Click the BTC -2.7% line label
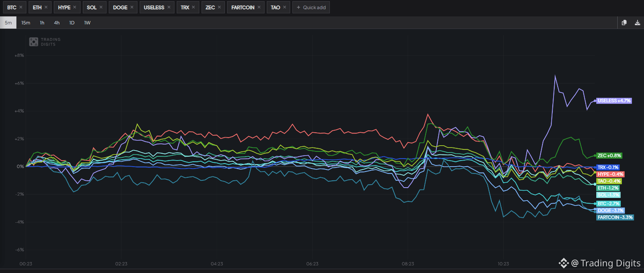 (608, 204)
